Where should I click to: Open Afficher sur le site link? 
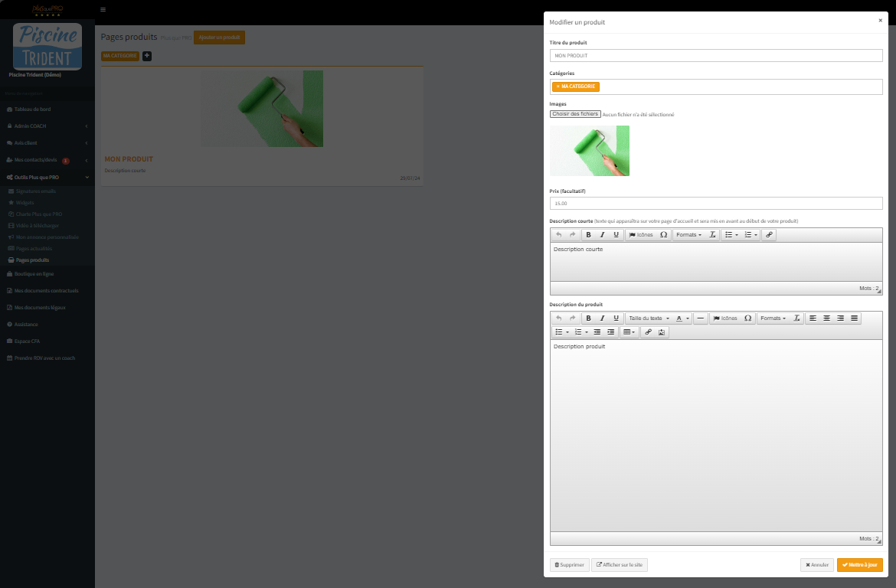point(620,565)
